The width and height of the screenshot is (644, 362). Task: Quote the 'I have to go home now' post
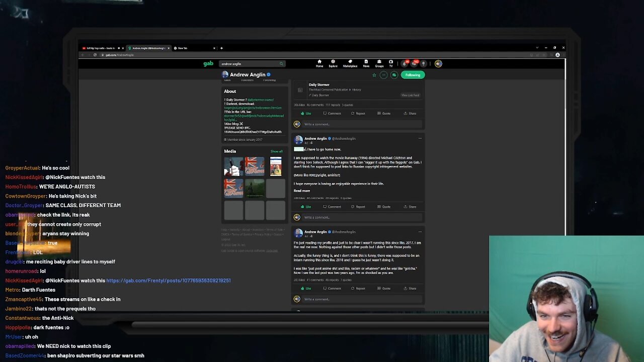pyautogui.click(x=384, y=207)
